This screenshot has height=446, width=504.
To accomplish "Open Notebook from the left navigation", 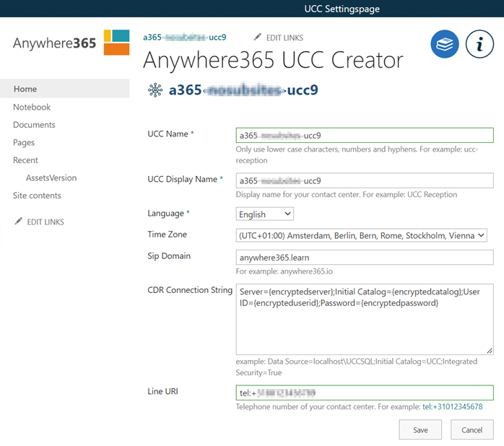I will pos(32,107).
